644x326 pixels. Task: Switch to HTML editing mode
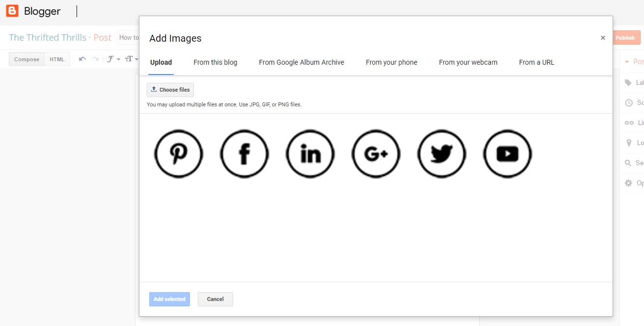tap(57, 59)
